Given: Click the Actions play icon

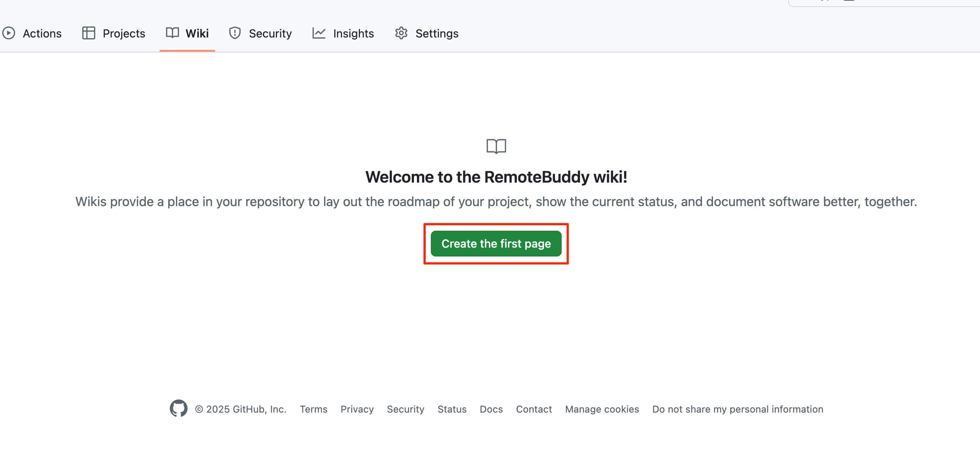Looking at the screenshot, I should pos(8,33).
